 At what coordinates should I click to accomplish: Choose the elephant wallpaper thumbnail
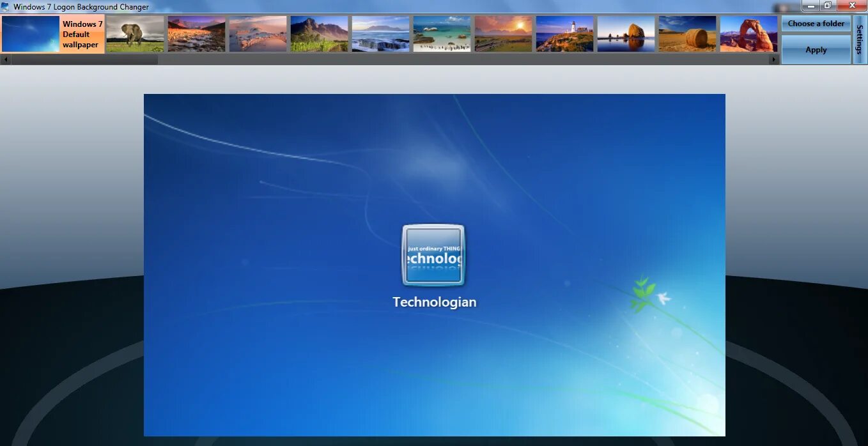point(136,35)
